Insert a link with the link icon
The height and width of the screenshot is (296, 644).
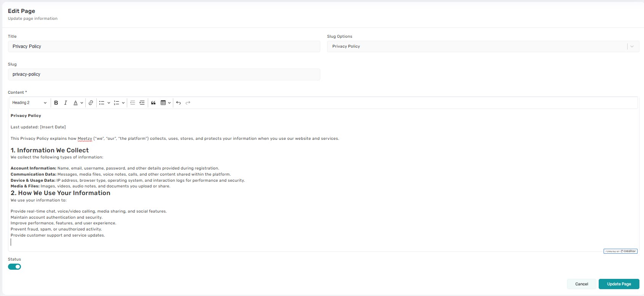tap(91, 103)
